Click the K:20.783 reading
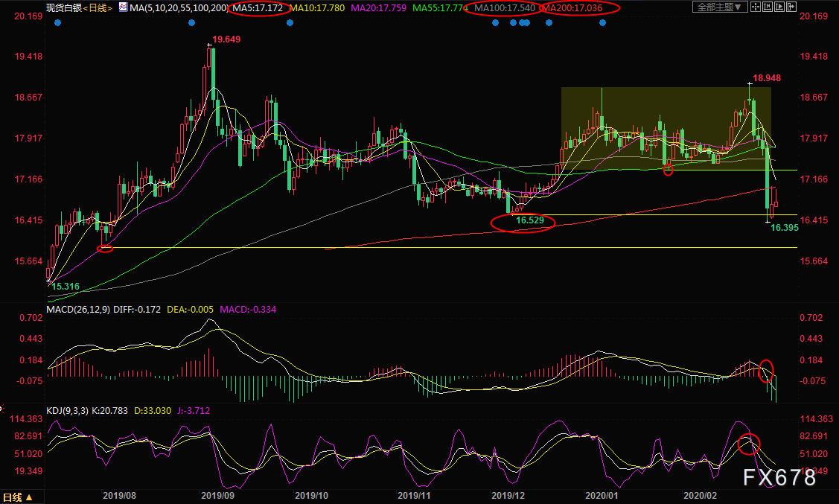The height and width of the screenshot is (504, 839). pyautogui.click(x=110, y=411)
